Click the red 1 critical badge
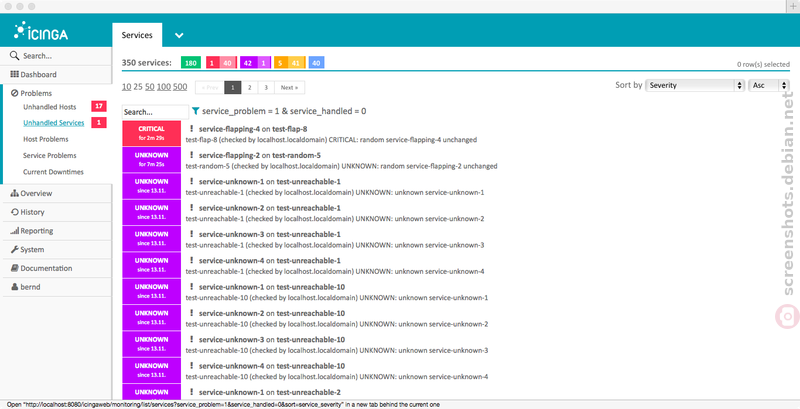 pos(211,63)
